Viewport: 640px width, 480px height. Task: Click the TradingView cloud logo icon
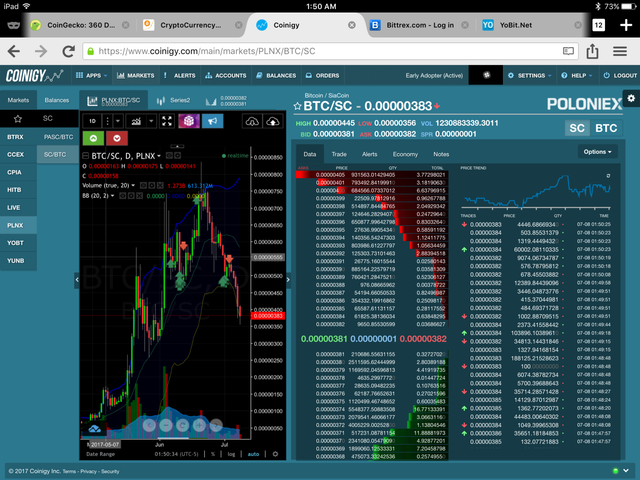coord(95,429)
